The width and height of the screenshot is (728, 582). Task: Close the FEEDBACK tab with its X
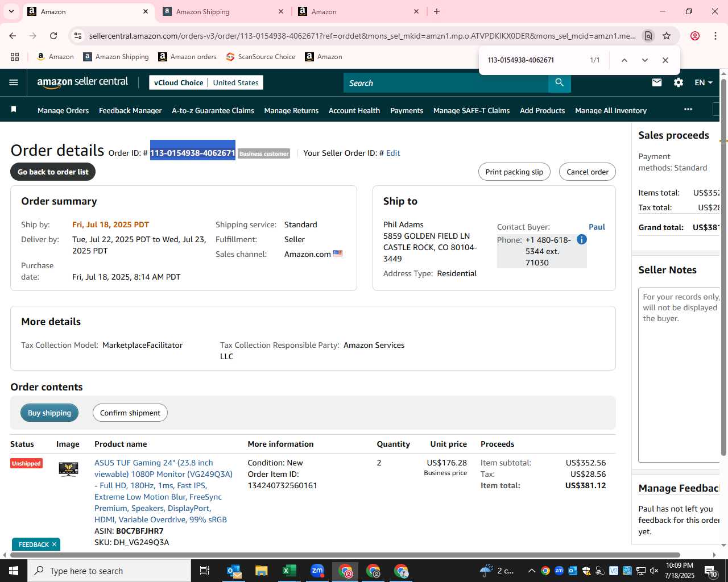[55, 544]
